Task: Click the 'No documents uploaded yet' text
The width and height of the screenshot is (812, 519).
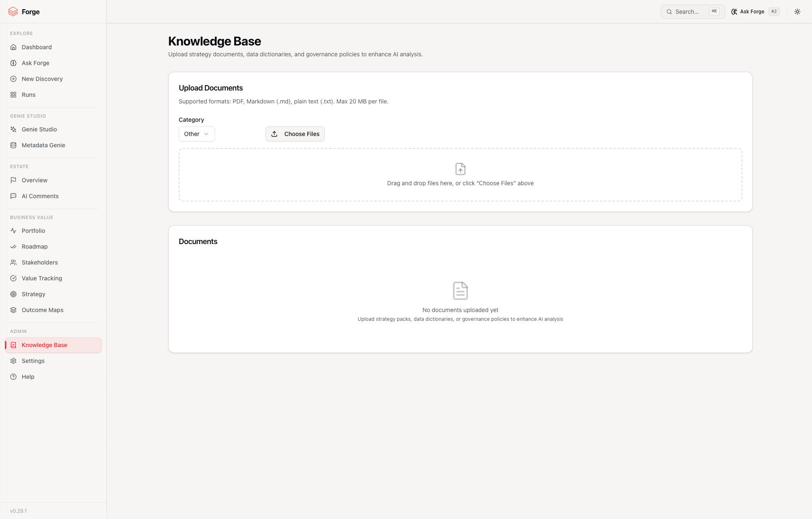Action: tap(460, 310)
